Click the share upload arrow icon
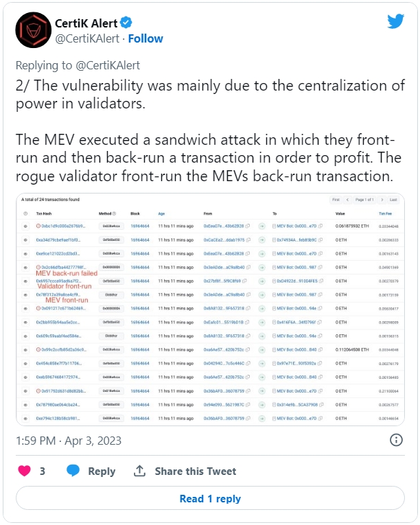Viewport: 420px width, 525px height. click(x=139, y=471)
